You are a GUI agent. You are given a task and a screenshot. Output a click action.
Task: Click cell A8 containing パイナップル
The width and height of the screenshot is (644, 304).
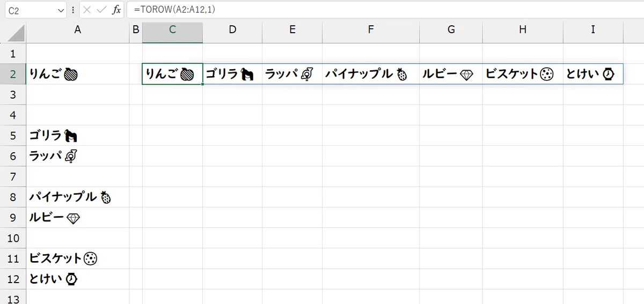(x=78, y=197)
